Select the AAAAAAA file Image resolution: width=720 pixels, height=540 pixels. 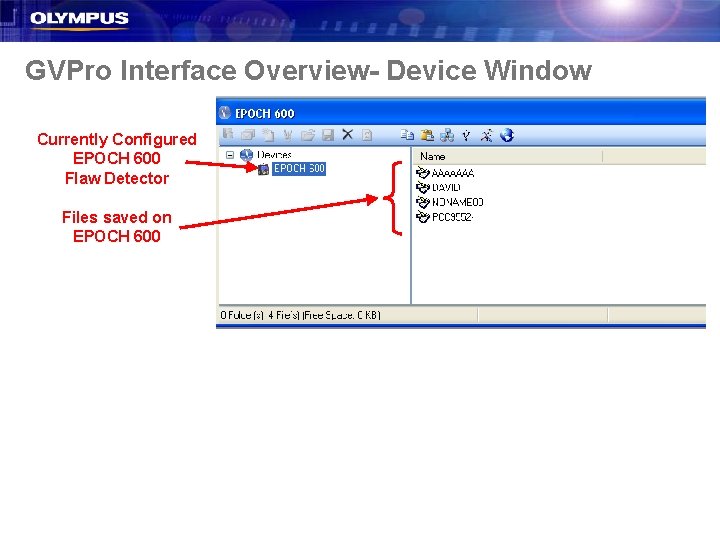453,173
